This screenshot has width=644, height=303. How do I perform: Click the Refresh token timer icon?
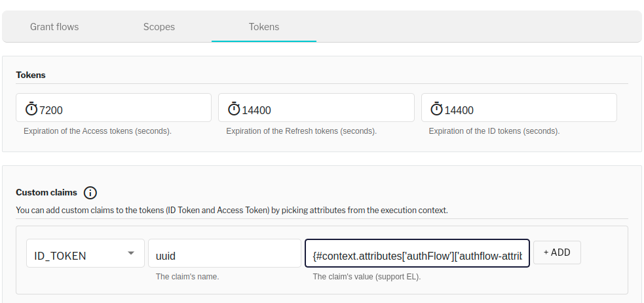[x=234, y=110]
